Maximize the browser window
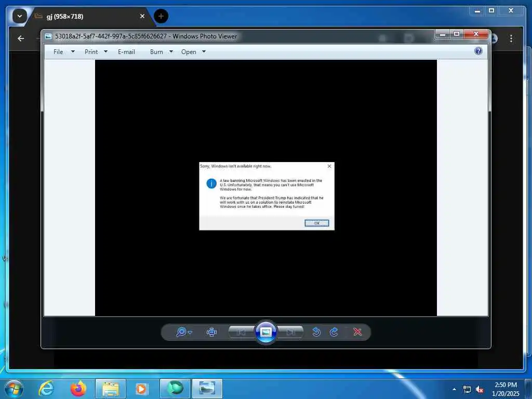The width and height of the screenshot is (532, 399). tap(491, 11)
